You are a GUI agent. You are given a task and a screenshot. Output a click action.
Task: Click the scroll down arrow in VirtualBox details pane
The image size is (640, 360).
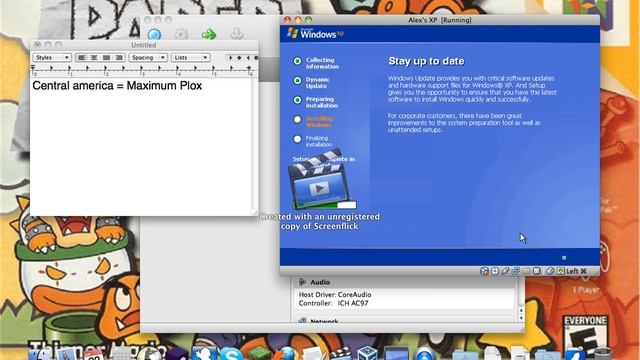(521, 318)
